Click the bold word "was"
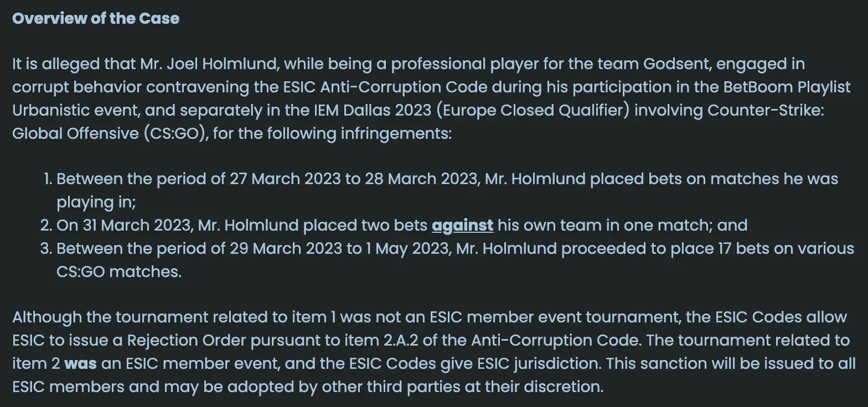The height and width of the screenshot is (407, 868). [80, 363]
